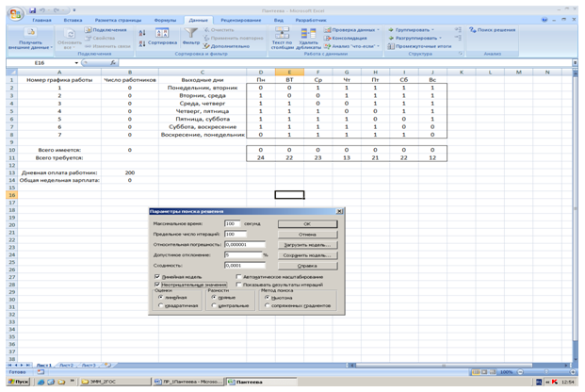Open the Пуск start button

coord(18,382)
